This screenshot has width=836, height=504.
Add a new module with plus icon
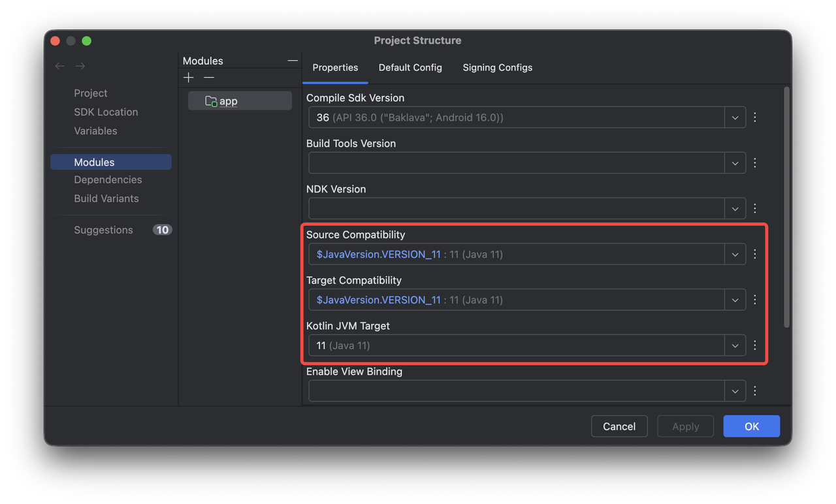click(189, 78)
